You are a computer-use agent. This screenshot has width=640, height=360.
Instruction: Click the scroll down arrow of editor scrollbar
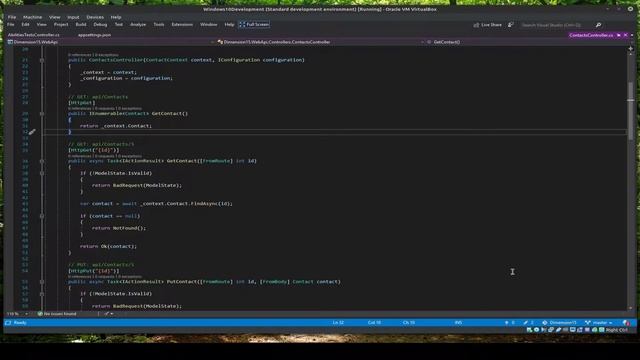(x=631, y=308)
